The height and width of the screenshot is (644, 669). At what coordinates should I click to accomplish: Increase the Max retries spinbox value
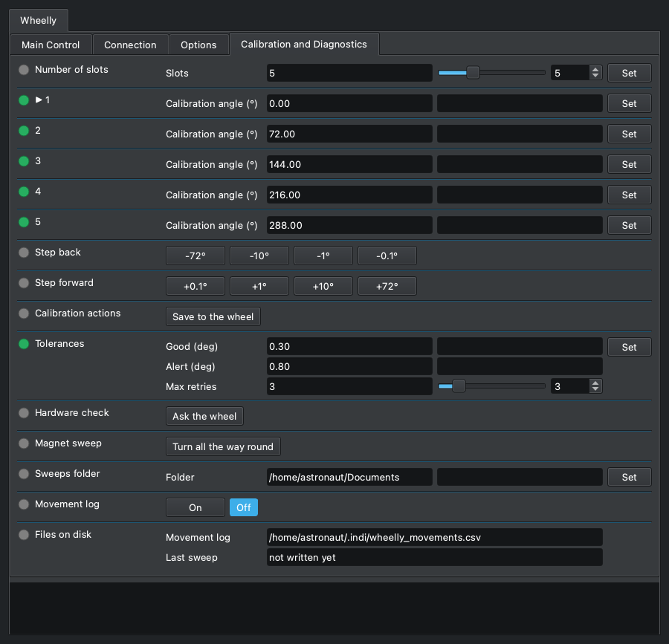[x=595, y=383]
